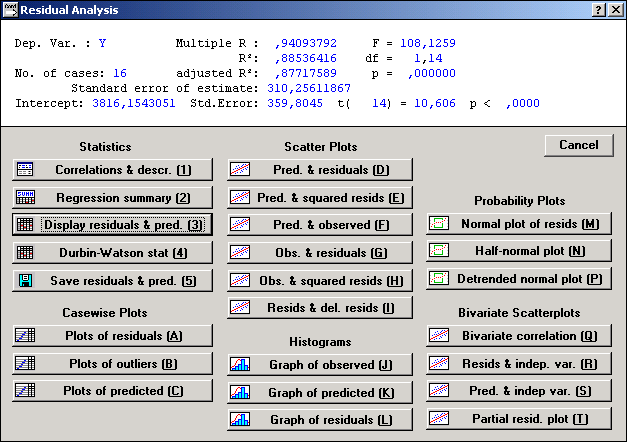Click the casewise plot icon on Plots of outliers (B)
This screenshot has width=627, height=442.
pyautogui.click(x=25, y=363)
